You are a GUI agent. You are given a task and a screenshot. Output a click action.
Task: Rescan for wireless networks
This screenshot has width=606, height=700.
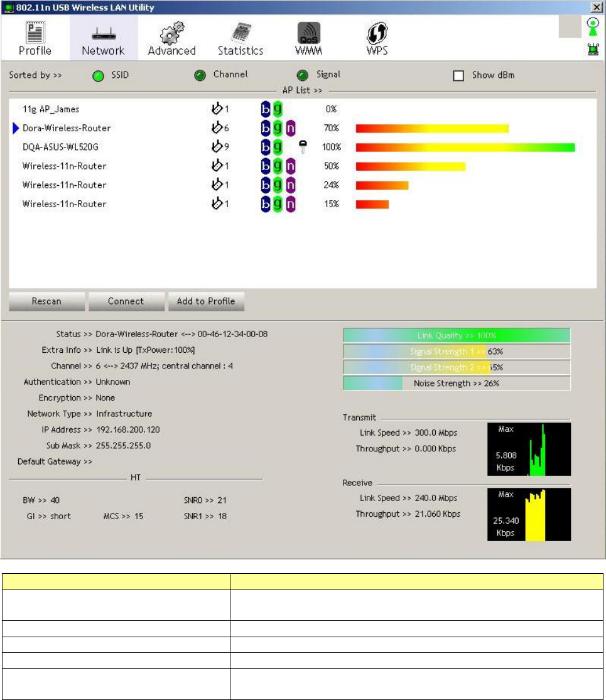tap(46, 301)
